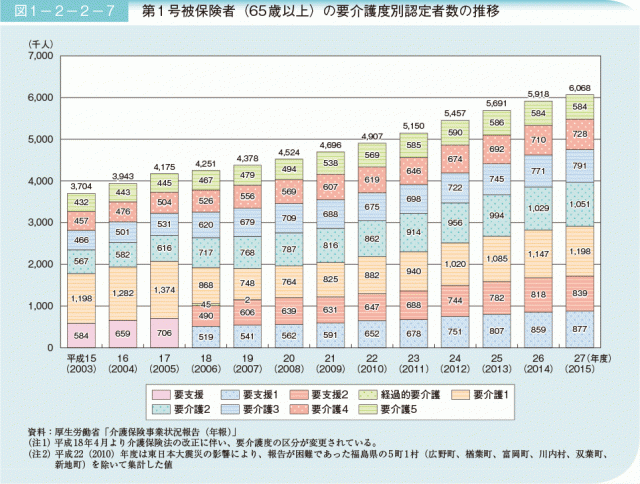The height and width of the screenshot is (484, 640).
Task: Click the 728 segment in the 2015 bar
Action: click(x=580, y=134)
